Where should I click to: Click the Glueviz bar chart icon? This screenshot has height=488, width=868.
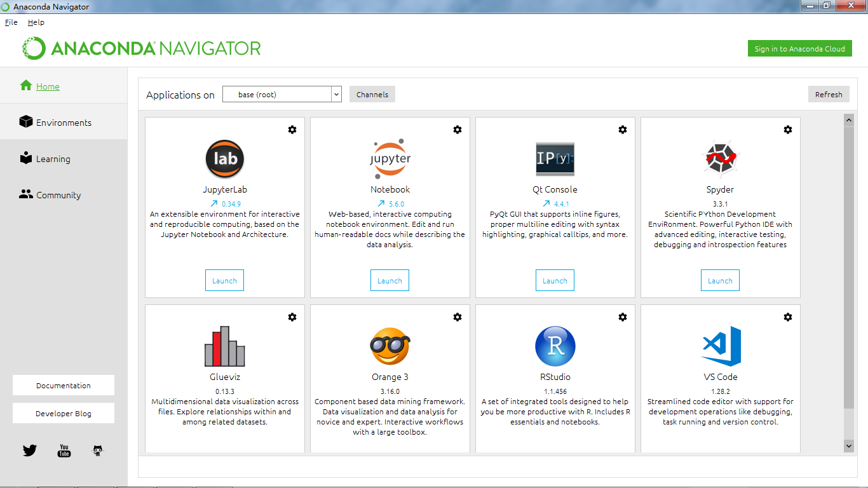point(225,346)
